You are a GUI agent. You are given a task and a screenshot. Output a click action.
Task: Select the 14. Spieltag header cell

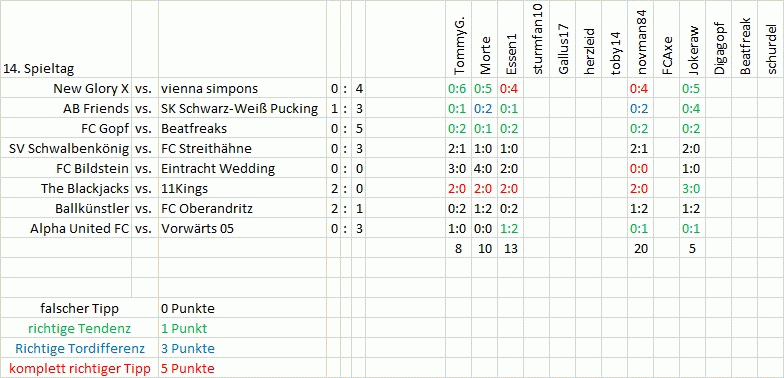(66, 40)
